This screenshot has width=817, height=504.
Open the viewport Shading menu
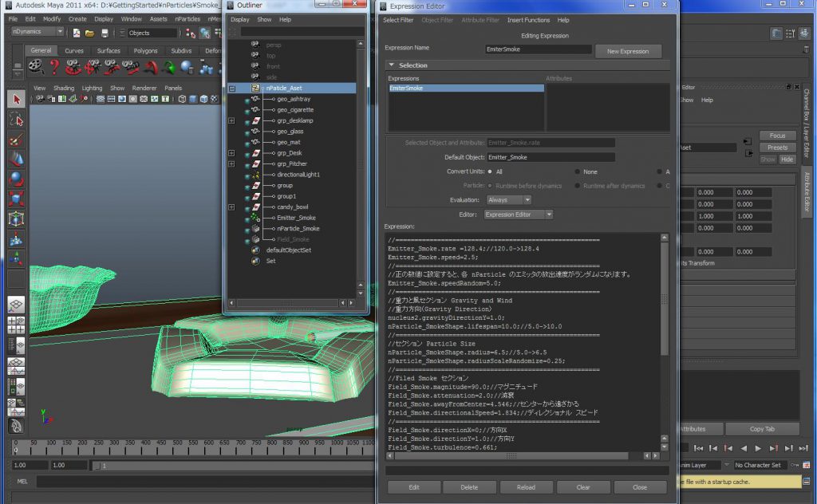(64, 89)
